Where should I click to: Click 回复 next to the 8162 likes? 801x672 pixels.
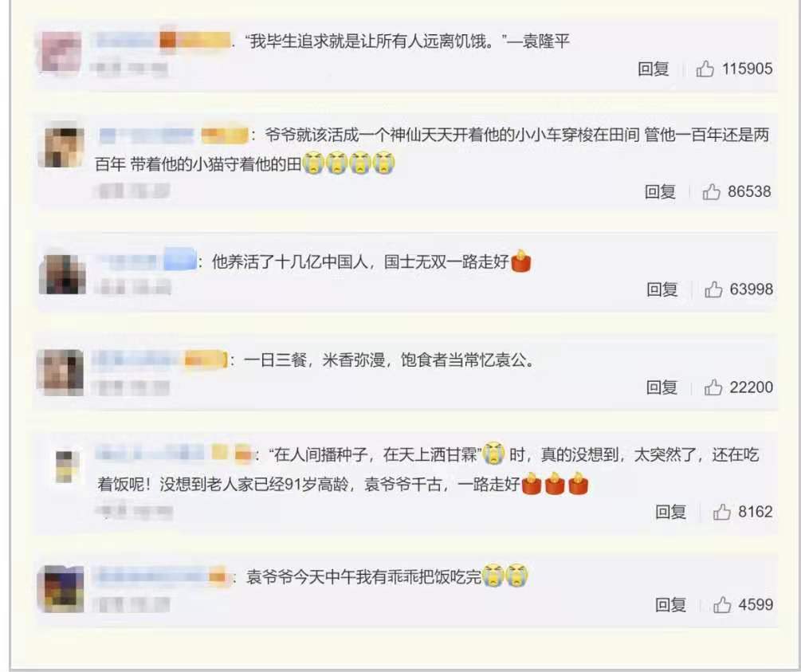671,512
